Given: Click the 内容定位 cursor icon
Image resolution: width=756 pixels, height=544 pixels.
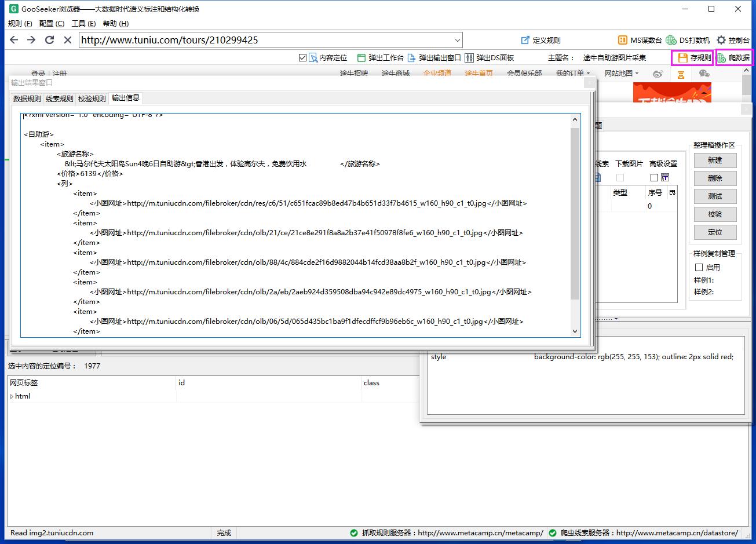Looking at the screenshot, I should click(313, 57).
